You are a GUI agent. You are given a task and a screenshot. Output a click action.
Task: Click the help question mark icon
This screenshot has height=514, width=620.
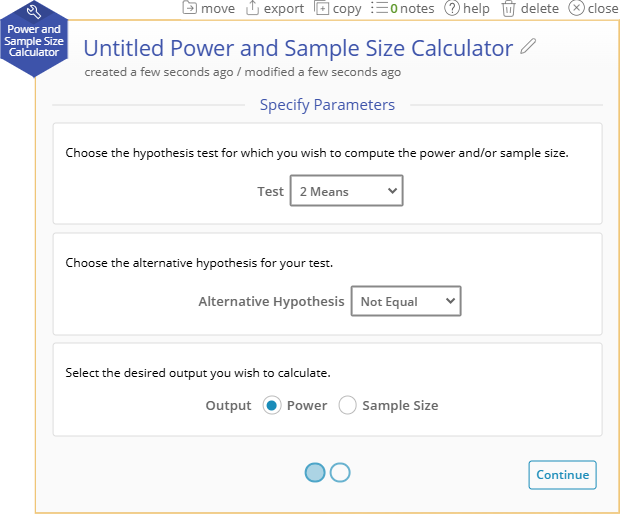pos(452,8)
